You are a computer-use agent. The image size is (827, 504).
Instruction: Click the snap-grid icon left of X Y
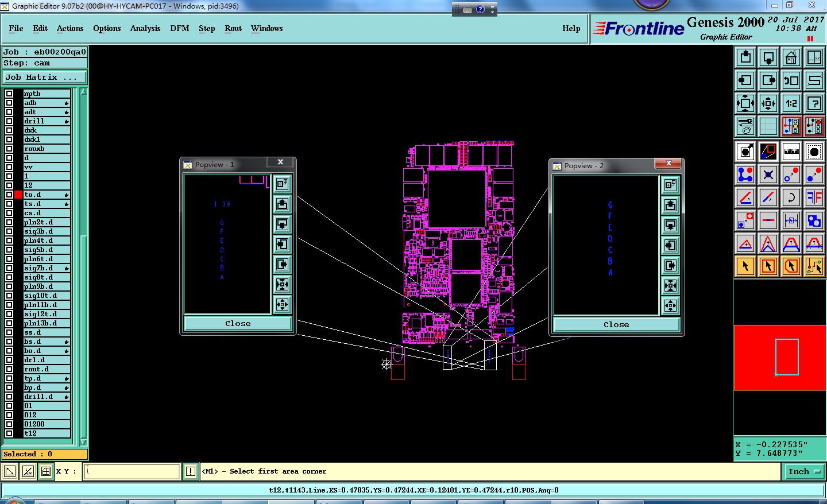(46, 472)
